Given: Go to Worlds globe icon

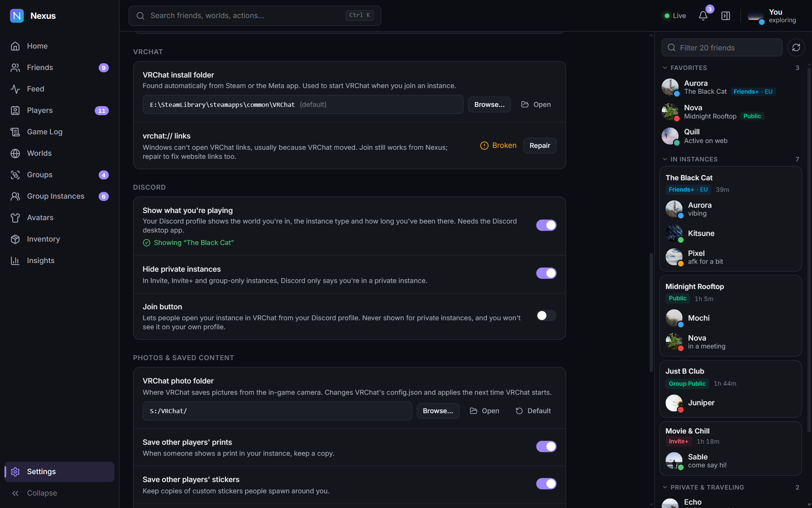Looking at the screenshot, I should click(15, 153).
